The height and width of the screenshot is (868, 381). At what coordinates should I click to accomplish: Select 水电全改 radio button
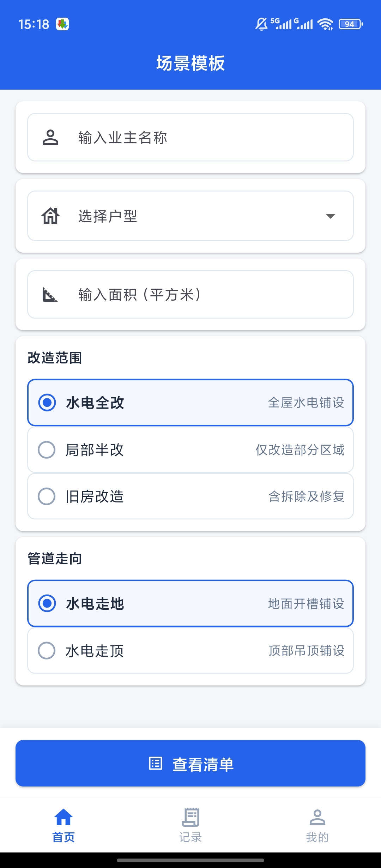tap(47, 403)
